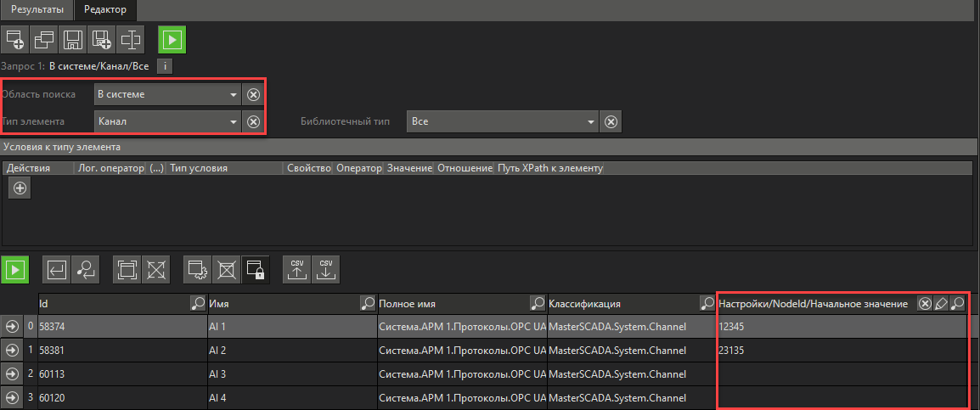Viewport: 980px width, 410px height.
Task: Search in the 'Имя' column
Action: click(367, 303)
